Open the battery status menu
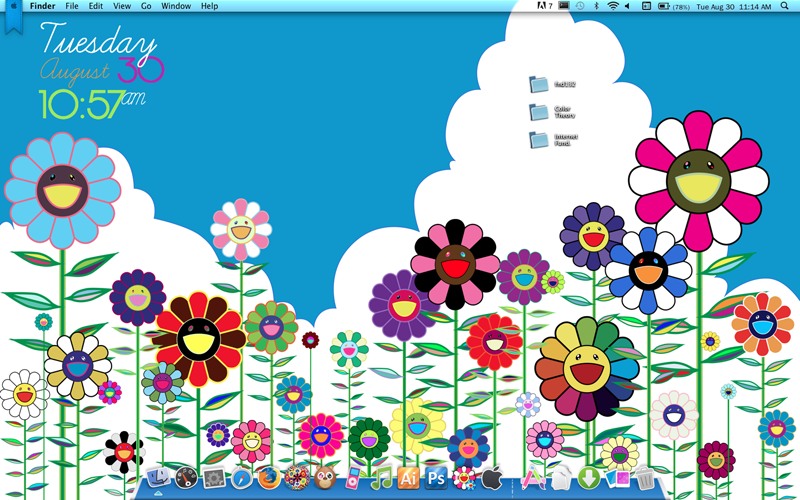This screenshot has height=500, width=800. (673, 6)
